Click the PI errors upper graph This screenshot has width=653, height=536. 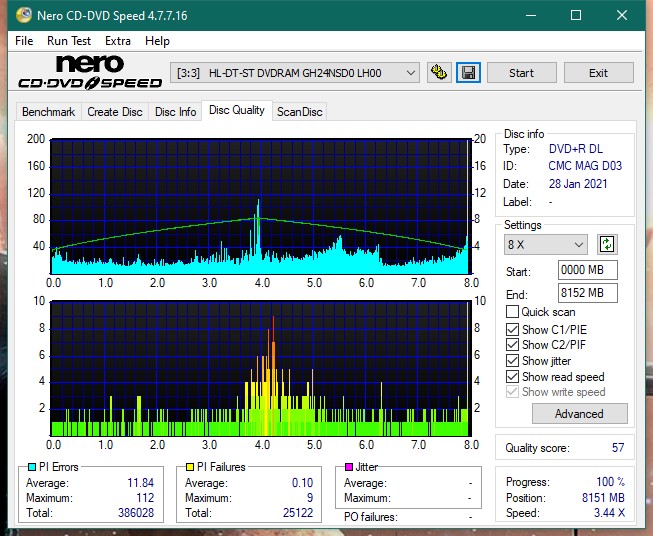[x=260, y=207]
